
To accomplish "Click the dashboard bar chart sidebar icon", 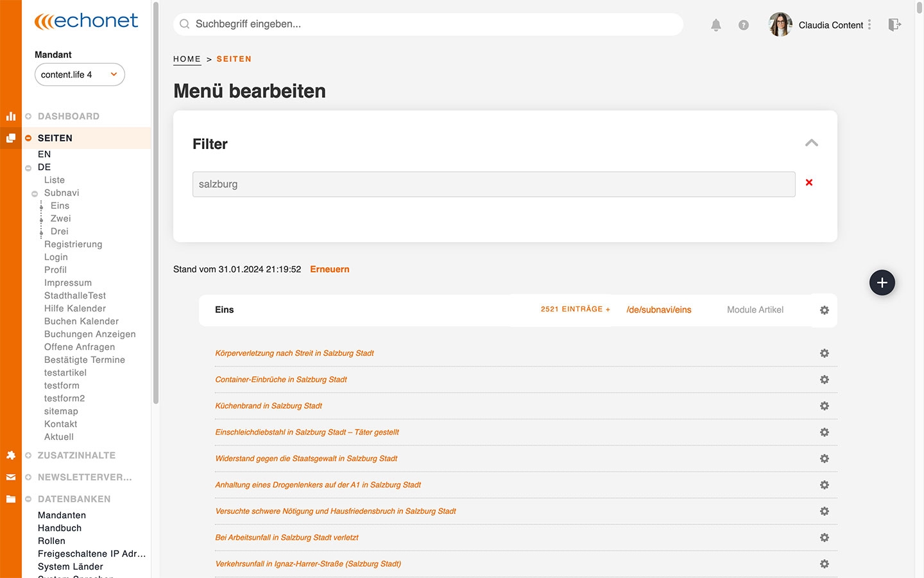I will (11, 116).
